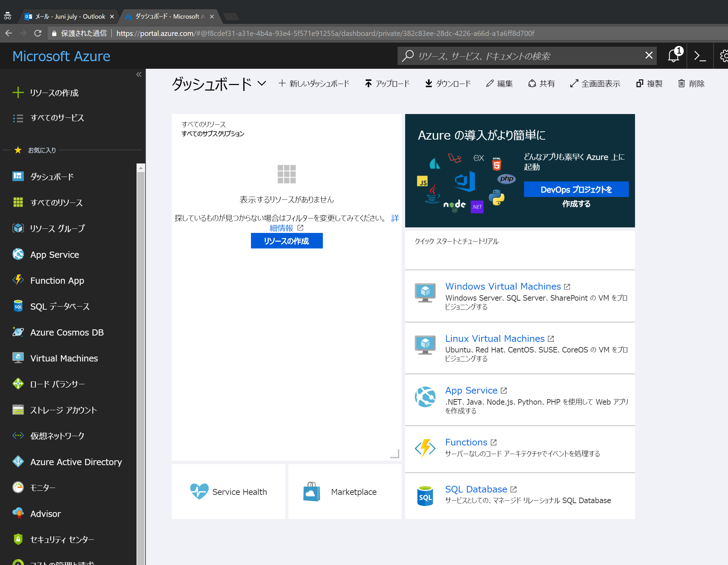The height and width of the screenshot is (565, 728).
Task: Click the search field リソース、サービス、ドキュメントの検索
Action: [527, 56]
